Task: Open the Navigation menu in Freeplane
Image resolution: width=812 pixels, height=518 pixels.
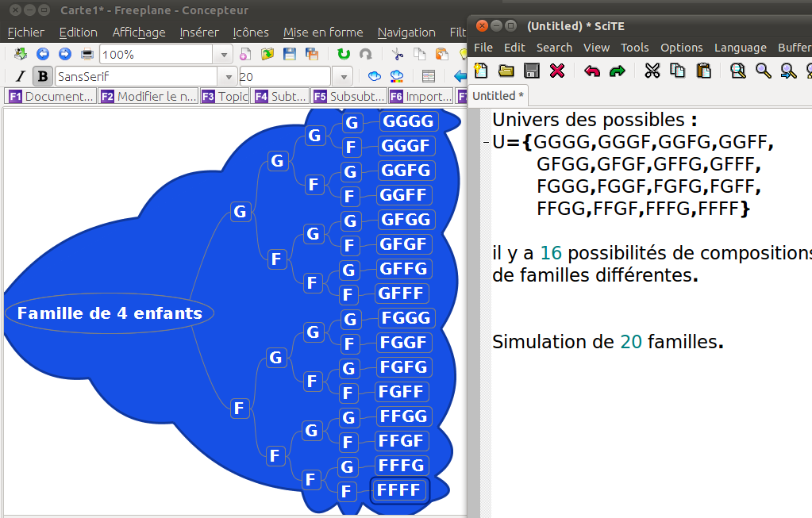Action: 406,33
